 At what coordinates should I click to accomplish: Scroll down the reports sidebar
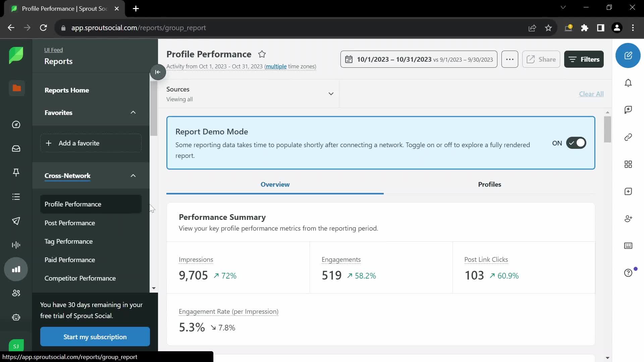[x=154, y=288]
